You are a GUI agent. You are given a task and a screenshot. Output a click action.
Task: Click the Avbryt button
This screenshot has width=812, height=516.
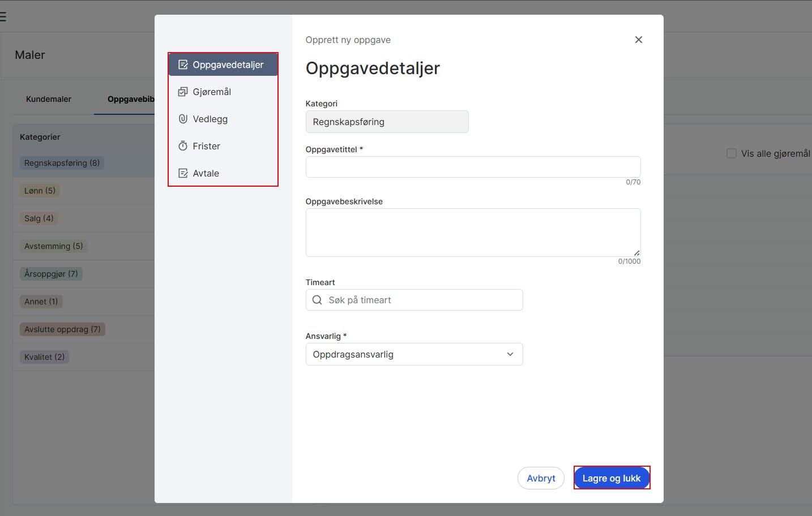click(x=541, y=478)
